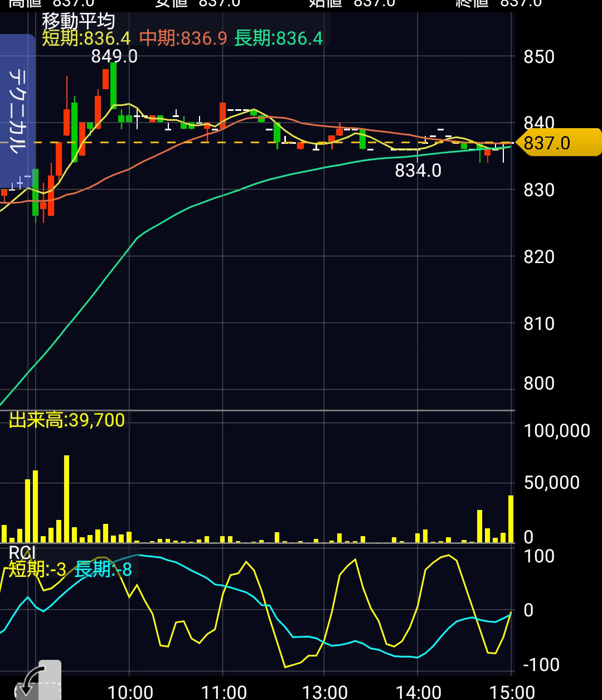Tap the 849.0 high price label
The height and width of the screenshot is (700, 602).
pyautogui.click(x=114, y=56)
